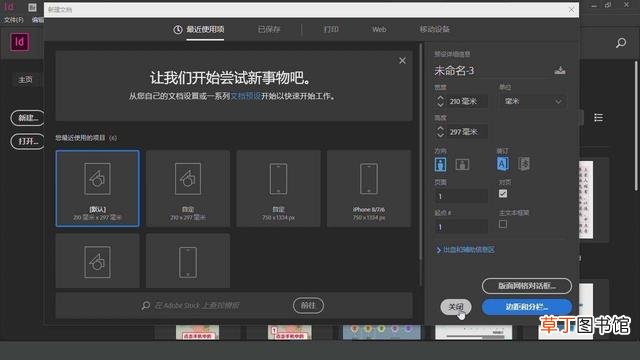Image resolution: width=640 pixels, height=360 pixels.
Task: Click the magnifier icon in Adobe Stock search
Action: pyautogui.click(x=146, y=305)
